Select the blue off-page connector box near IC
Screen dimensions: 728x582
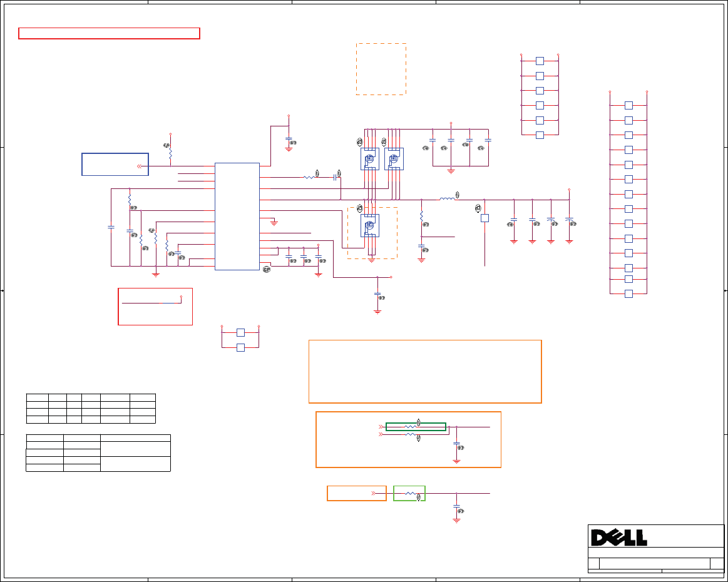pos(115,165)
